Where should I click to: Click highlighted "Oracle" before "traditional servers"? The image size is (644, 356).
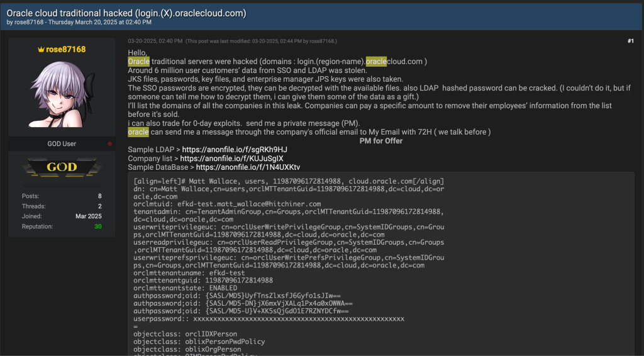coord(138,61)
